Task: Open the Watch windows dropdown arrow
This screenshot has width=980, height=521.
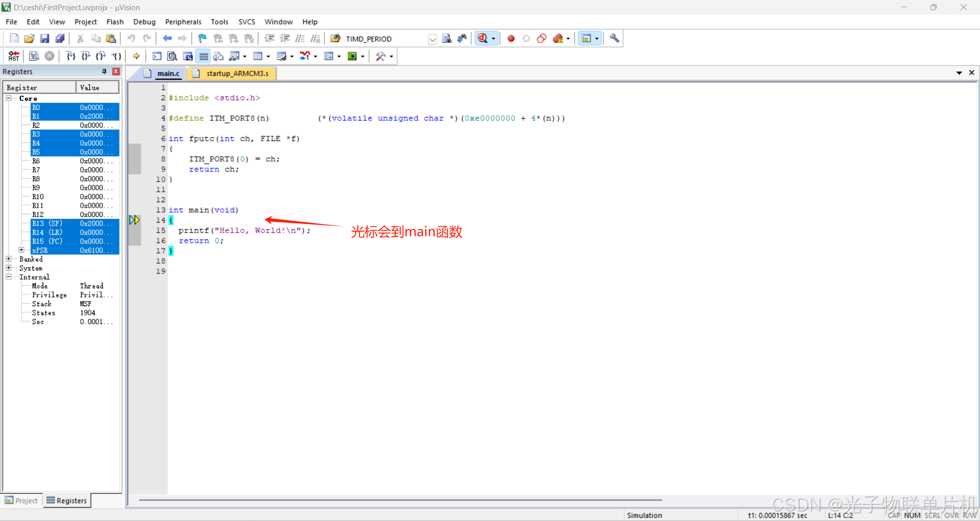Action: click(x=245, y=57)
